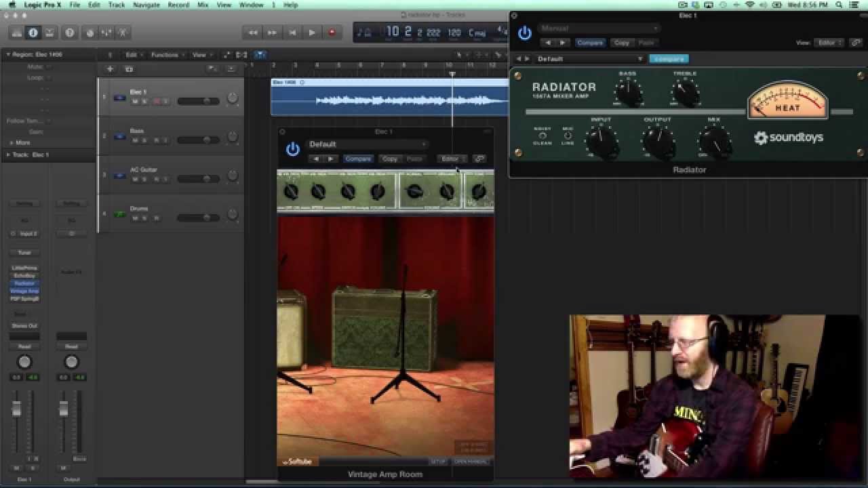Click link button in Vintage Amp Room window
This screenshot has width=868, height=488.
tap(479, 159)
